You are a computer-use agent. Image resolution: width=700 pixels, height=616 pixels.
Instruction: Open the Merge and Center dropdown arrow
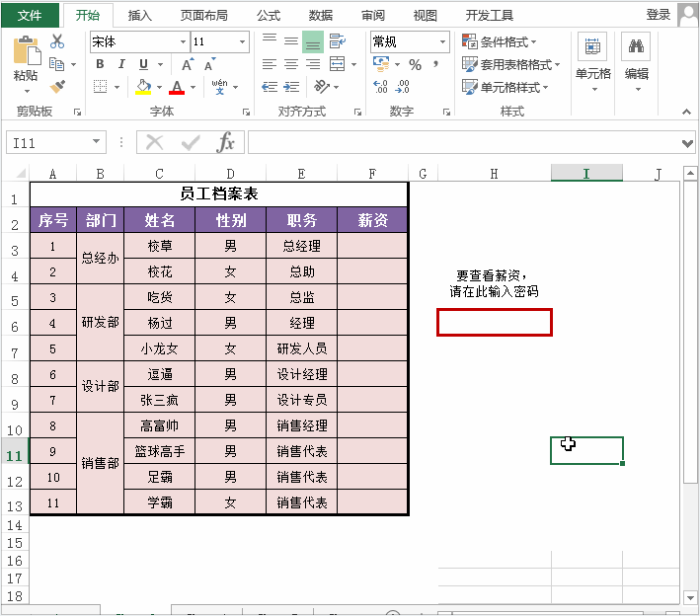point(354,64)
